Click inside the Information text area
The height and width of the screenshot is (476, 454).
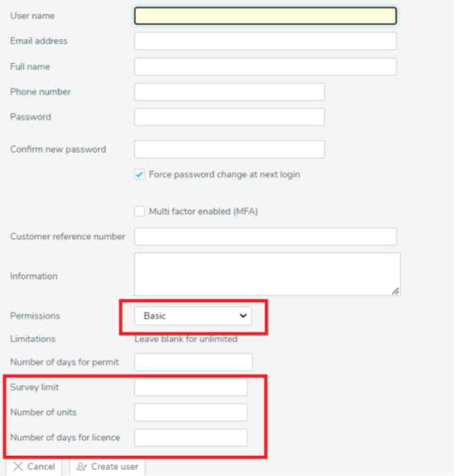(x=268, y=274)
